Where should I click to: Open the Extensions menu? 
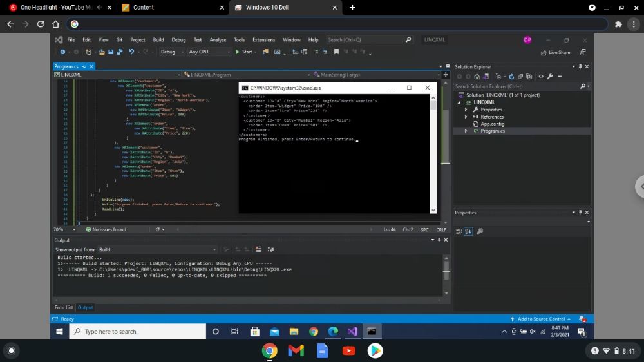[263, 40]
